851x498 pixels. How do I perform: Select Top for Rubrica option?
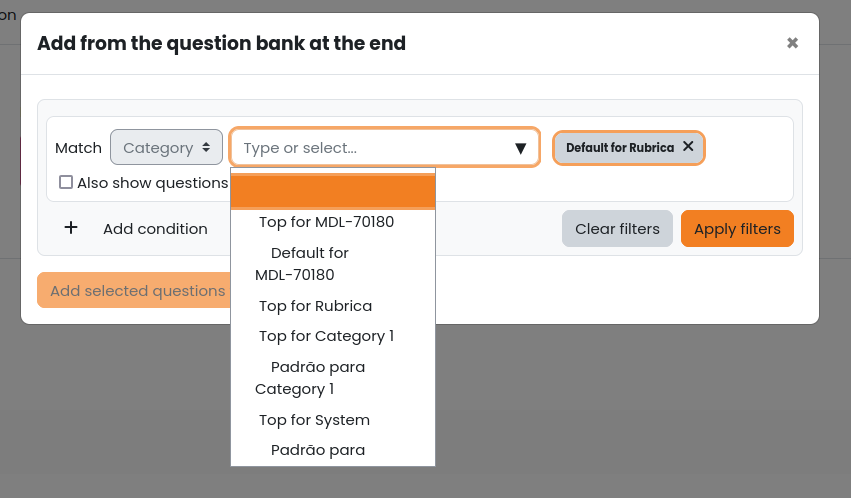(x=333, y=306)
